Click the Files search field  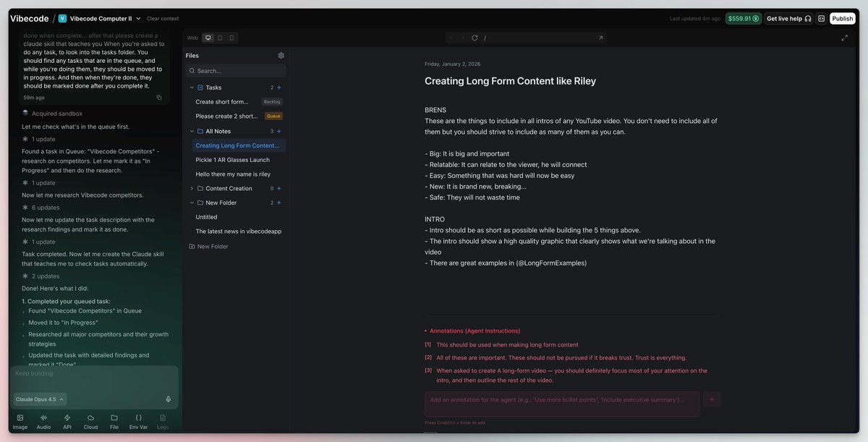tap(236, 71)
